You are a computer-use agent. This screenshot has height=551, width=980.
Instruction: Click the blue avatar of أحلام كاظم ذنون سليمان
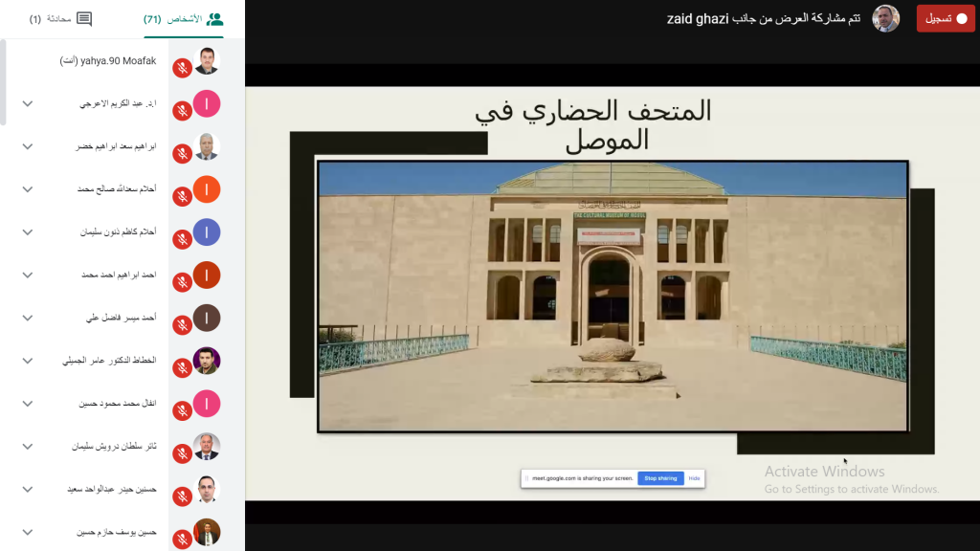(207, 232)
